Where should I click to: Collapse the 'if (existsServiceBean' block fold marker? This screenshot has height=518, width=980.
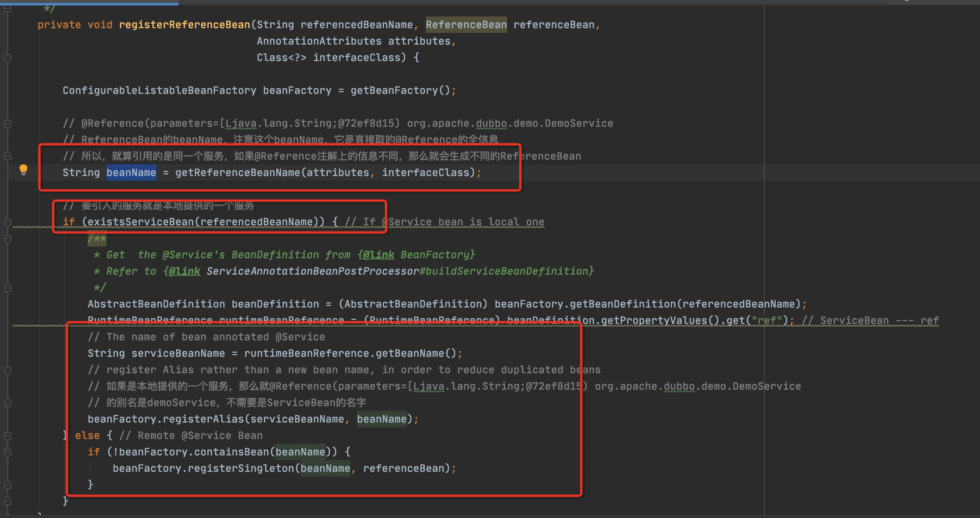pyautogui.click(x=7, y=222)
